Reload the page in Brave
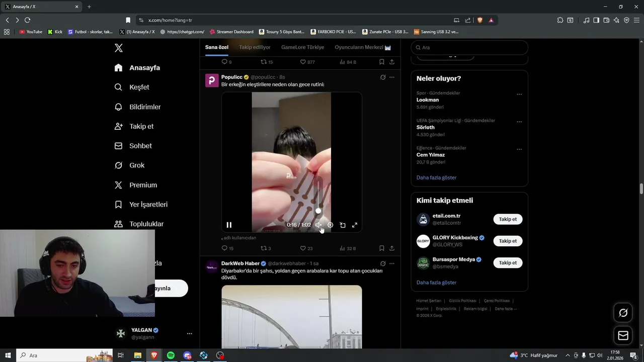 click(x=27, y=20)
